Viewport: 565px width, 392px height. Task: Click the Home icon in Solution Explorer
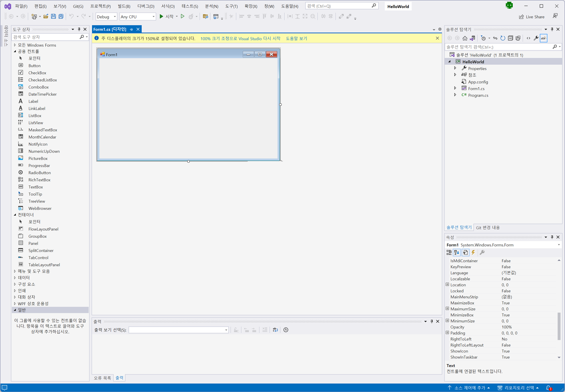coord(465,38)
